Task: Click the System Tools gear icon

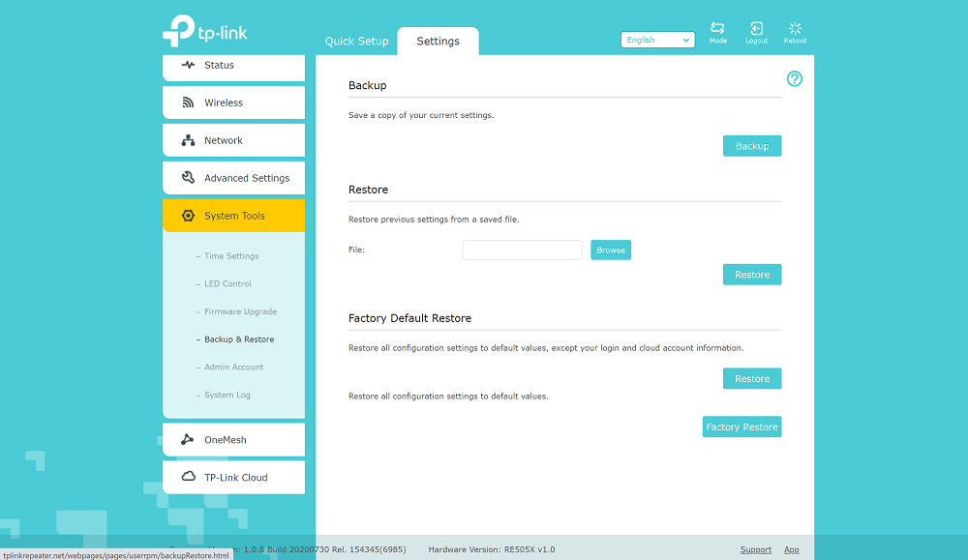Action: click(x=189, y=216)
